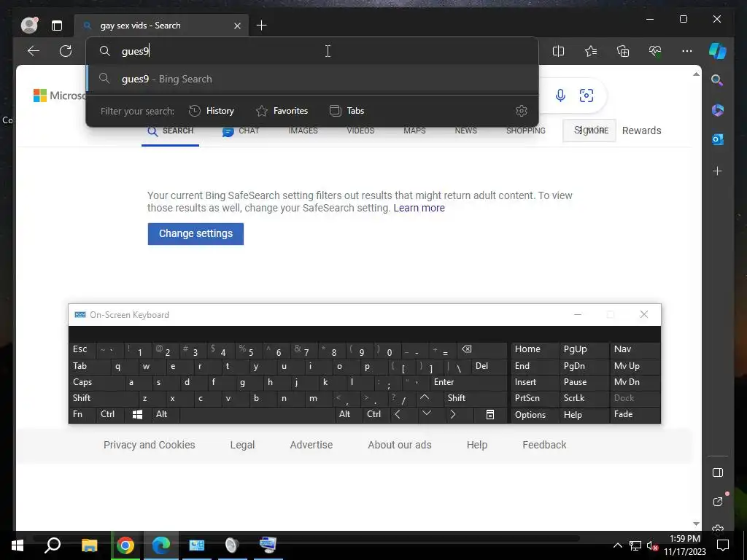Screen dimensions: 747x560
Task: Open the tab actions menu icon
Action: pyautogui.click(x=57, y=26)
